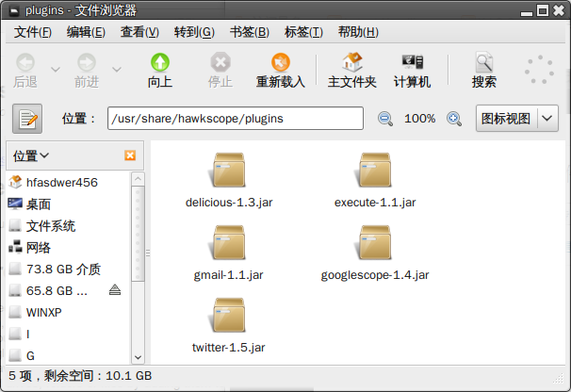This screenshot has height=392, width=571.
Task: Open the WINXP volume in the sidebar
Action: pyautogui.click(x=69, y=312)
